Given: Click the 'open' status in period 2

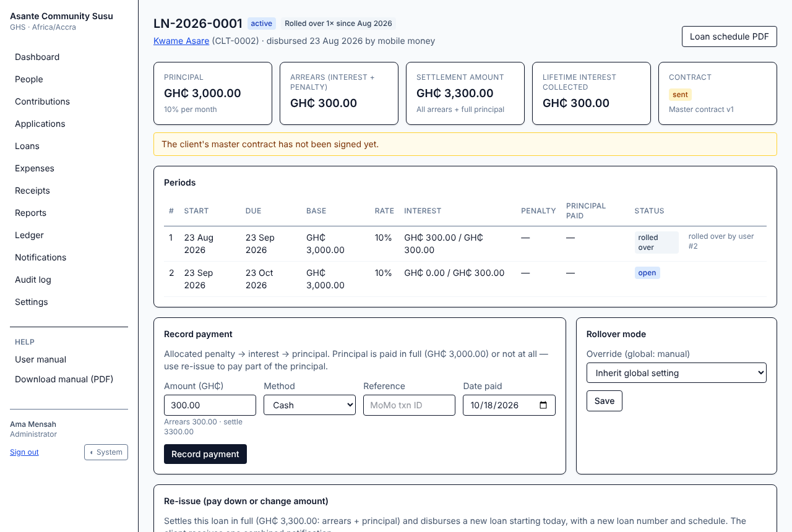Looking at the screenshot, I should coord(647,273).
